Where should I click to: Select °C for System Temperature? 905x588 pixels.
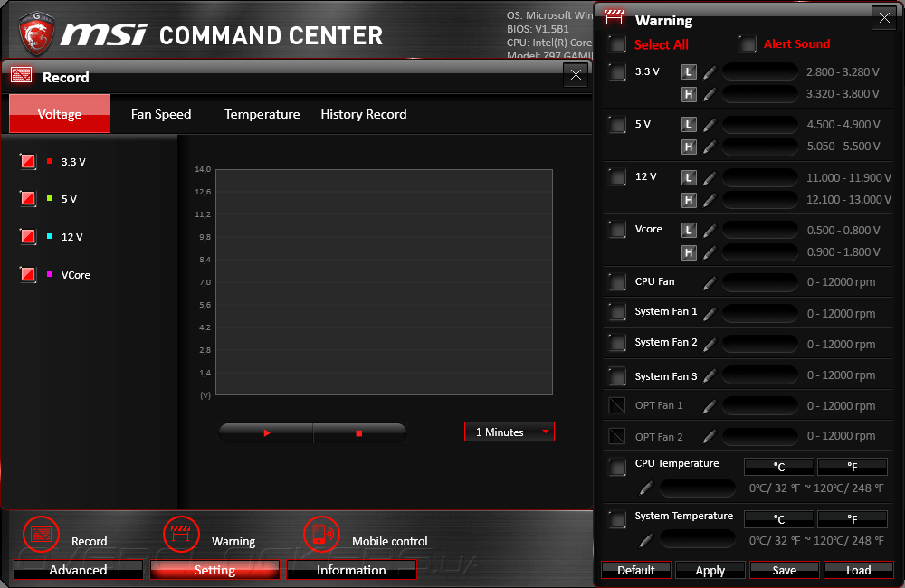[x=779, y=518]
